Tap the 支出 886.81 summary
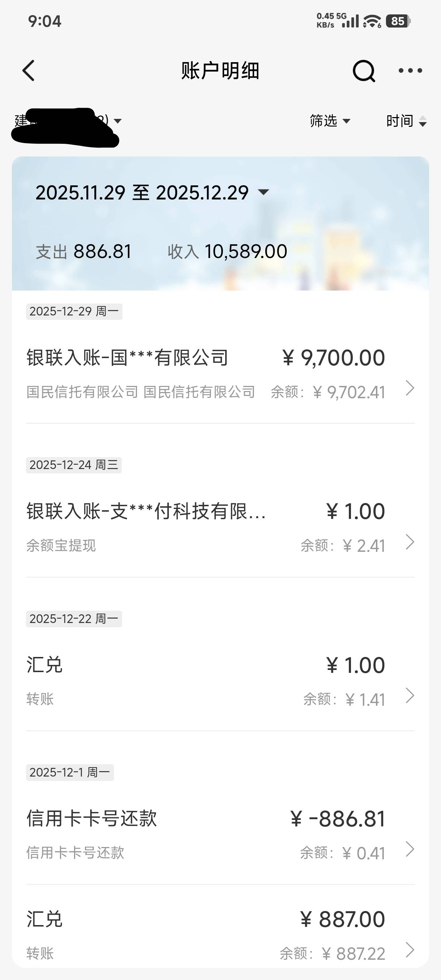 [x=84, y=252]
